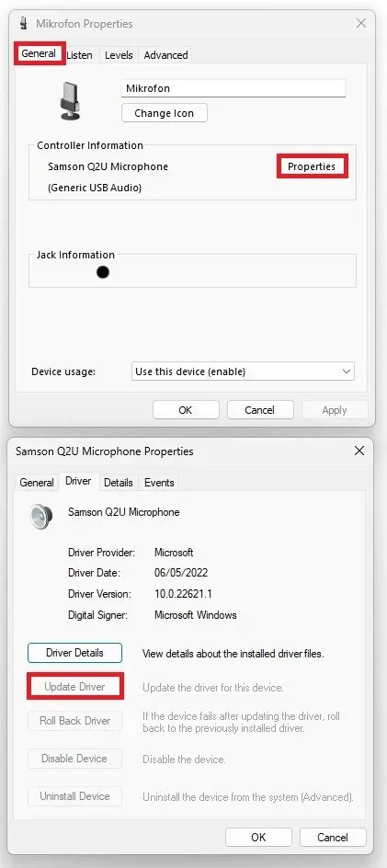Click the Update Driver button
387x868 pixels.
coord(74,687)
